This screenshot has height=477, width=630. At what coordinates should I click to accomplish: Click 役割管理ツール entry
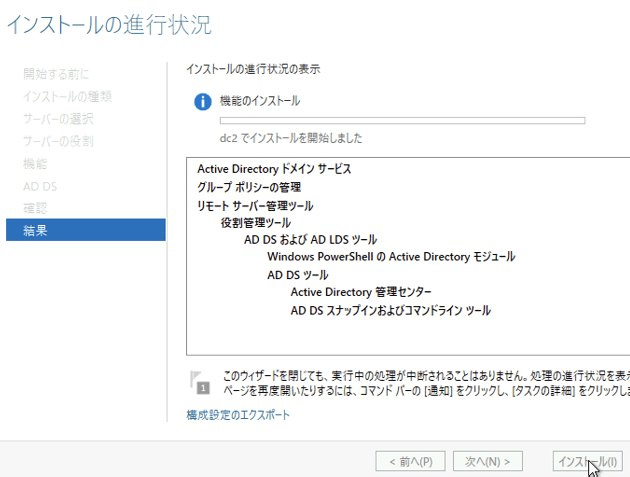tap(256, 223)
